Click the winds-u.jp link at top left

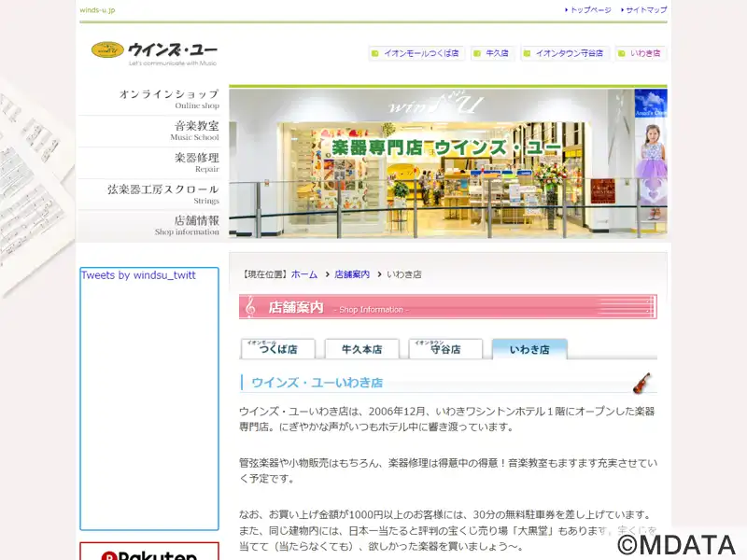pos(97,10)
